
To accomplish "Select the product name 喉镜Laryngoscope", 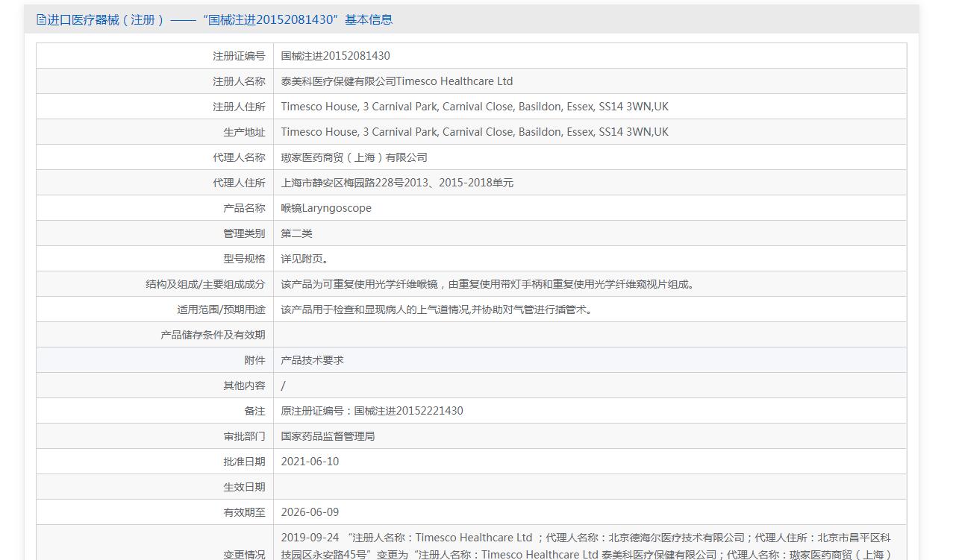I will [x=326, y=208].
